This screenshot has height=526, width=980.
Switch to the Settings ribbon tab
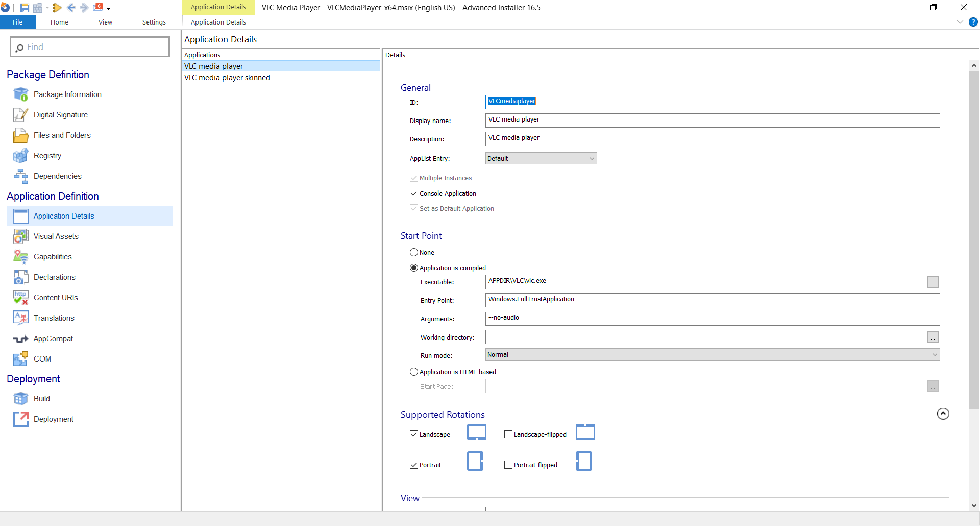[x=154, y=22]
